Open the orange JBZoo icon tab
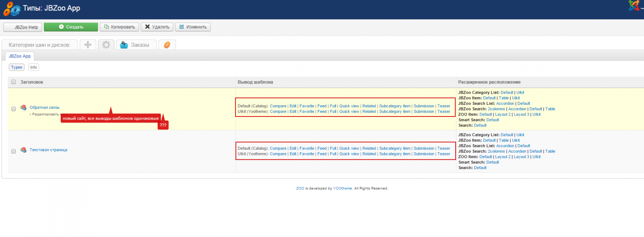The width and height of the screenshot is (644, 237). coord(167,45)
